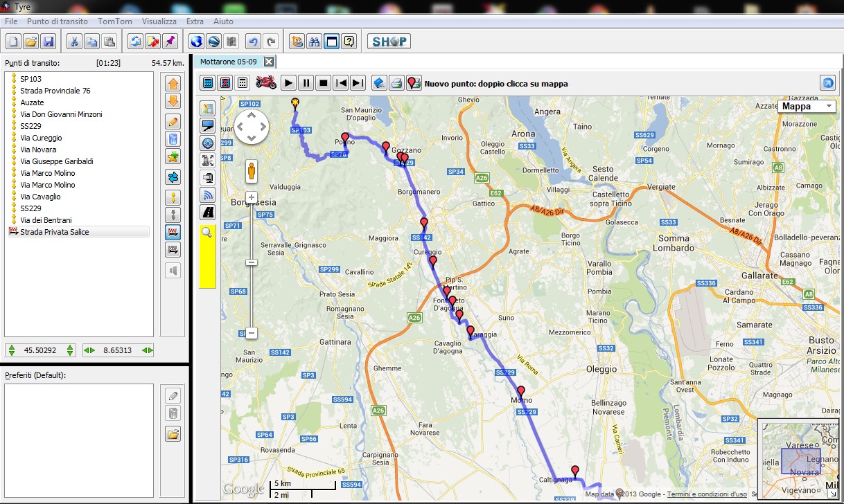
Task: Open the Termini e condizioni d'uso link
Action: (x=707, y=494)
